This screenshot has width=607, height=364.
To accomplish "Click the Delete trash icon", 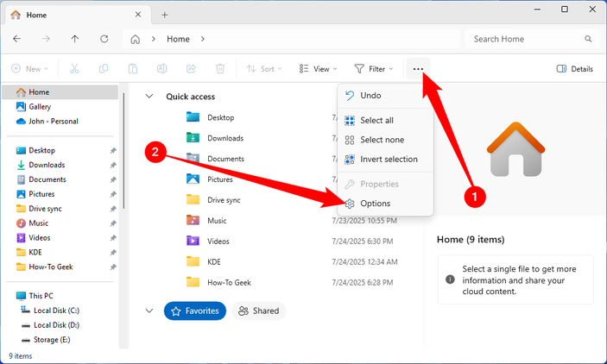I will point(220,69).
